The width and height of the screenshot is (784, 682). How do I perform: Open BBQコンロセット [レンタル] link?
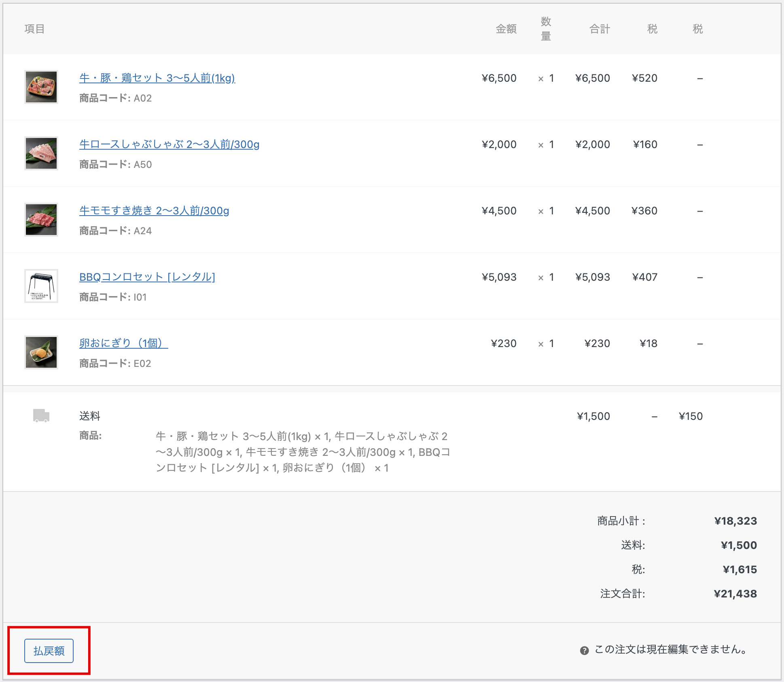click(147, 277)
